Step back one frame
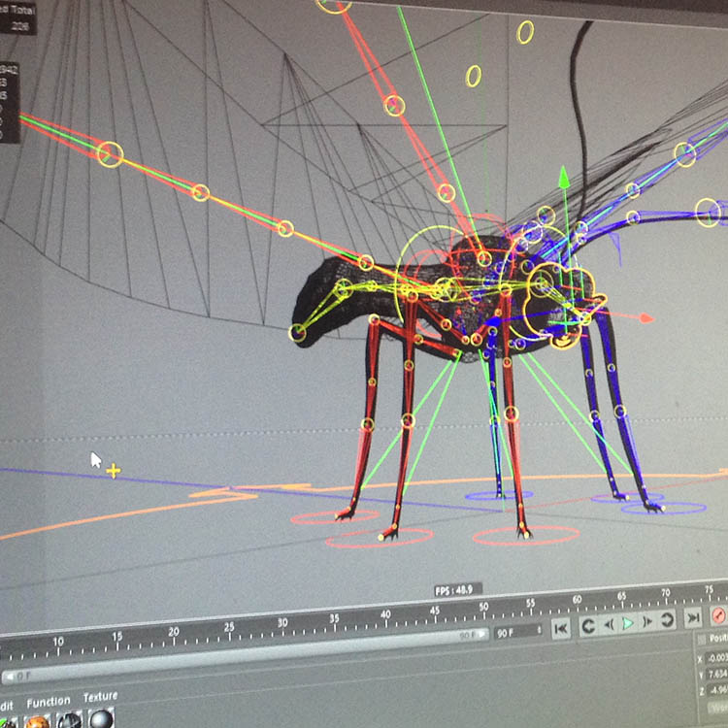 pyautogui.click(x=608, y=625)
